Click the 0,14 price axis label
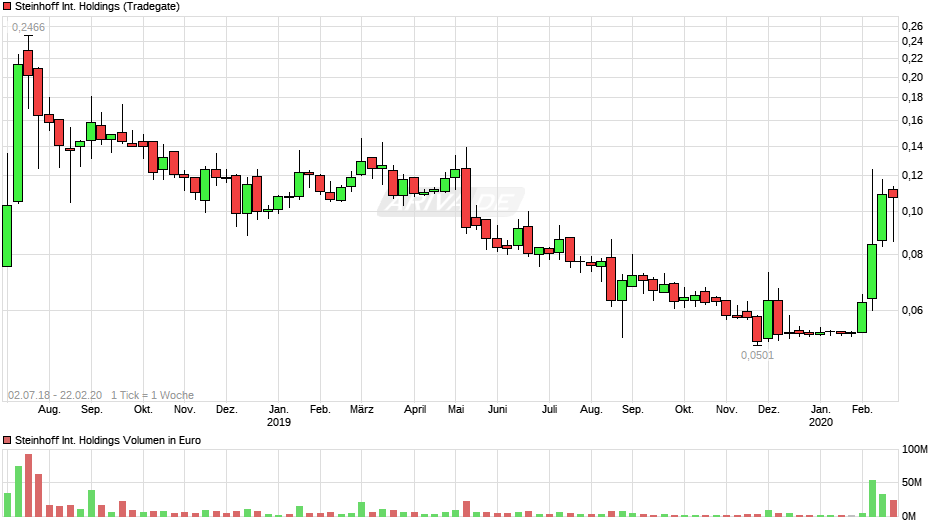The height and width of the screenshot is (526, 940). 912,146
